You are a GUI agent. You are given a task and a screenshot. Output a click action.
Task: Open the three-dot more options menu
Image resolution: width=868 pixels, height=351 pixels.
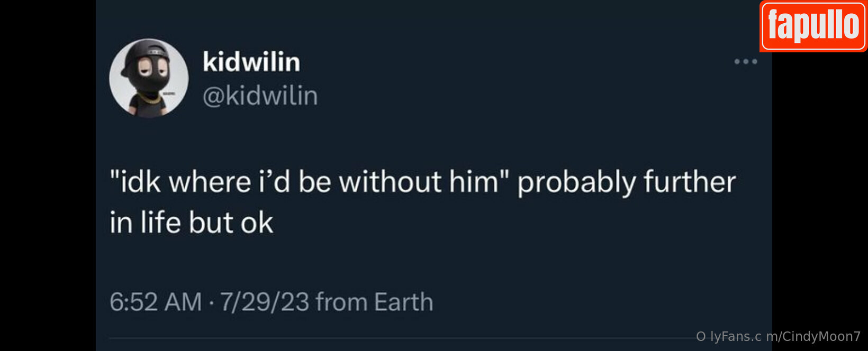746,62
